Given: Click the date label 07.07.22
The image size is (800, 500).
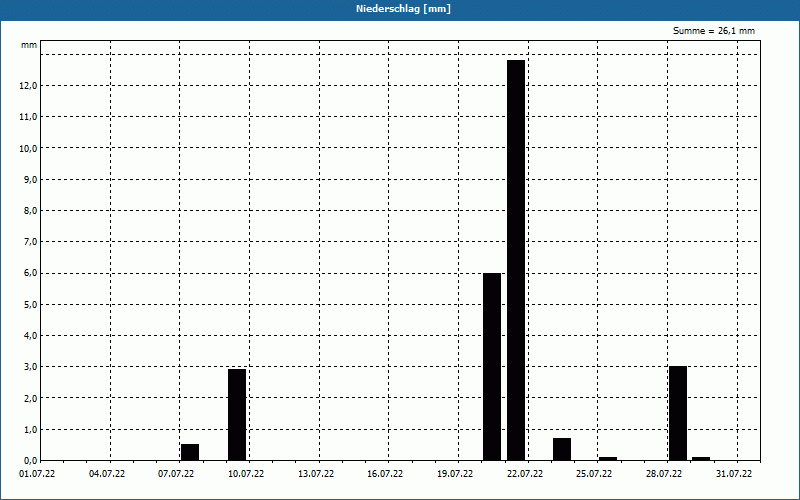Looking at the screenshot, I should (x=176, y=474).
